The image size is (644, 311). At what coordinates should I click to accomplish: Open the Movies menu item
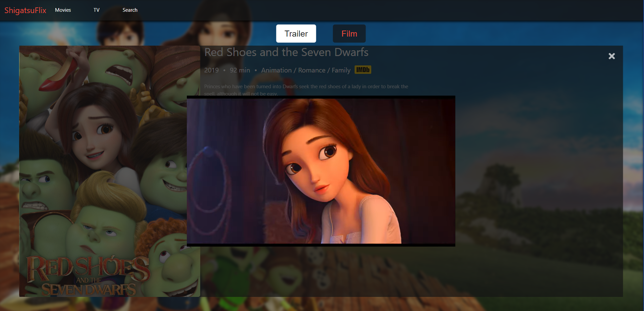[63, 10]
